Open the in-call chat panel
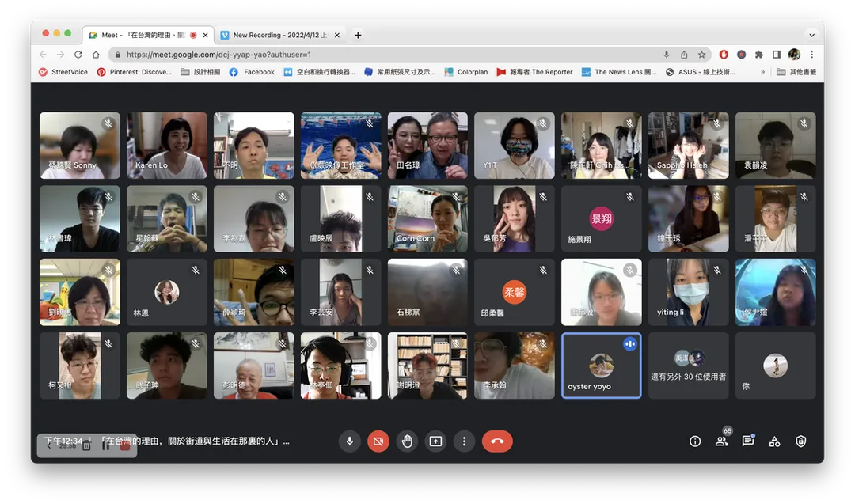 tap(747, 441)
